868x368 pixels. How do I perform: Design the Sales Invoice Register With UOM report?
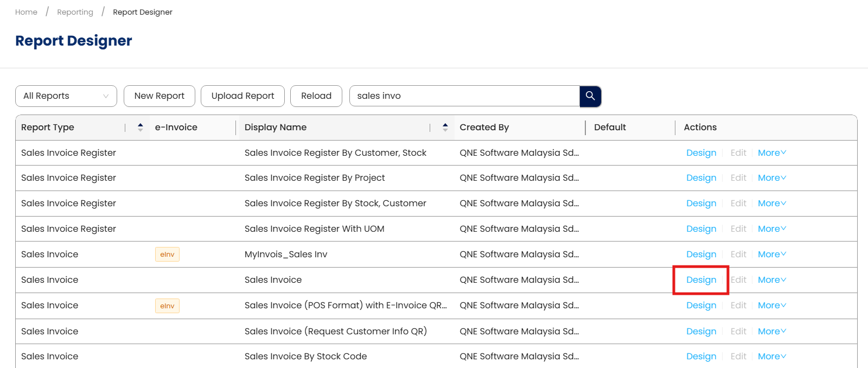click(701, 229)
